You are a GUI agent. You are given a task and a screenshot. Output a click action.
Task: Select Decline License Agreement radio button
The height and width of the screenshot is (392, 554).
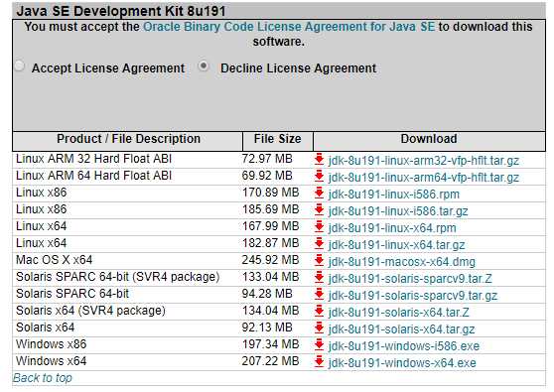coord(204,65)
